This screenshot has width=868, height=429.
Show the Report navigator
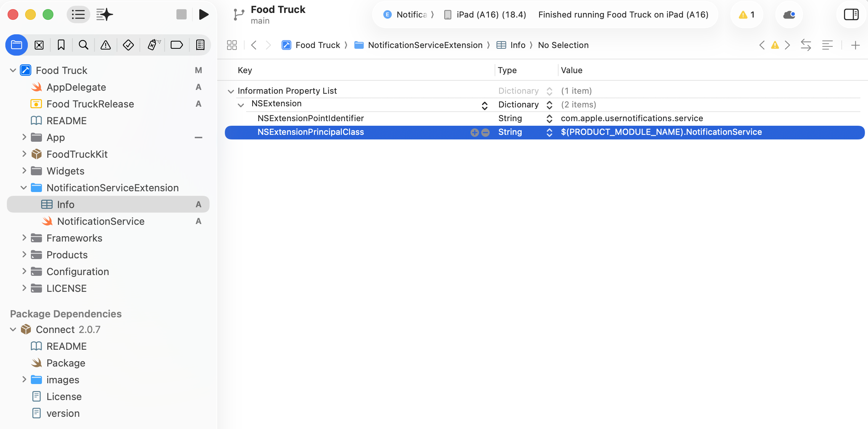[x=200, y=45]
